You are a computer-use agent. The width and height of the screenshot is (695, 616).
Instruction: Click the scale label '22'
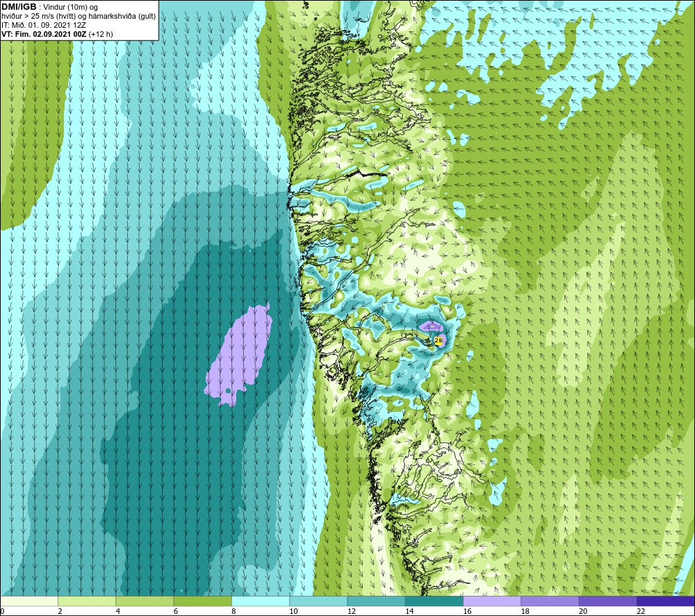(x=641, y=611)
